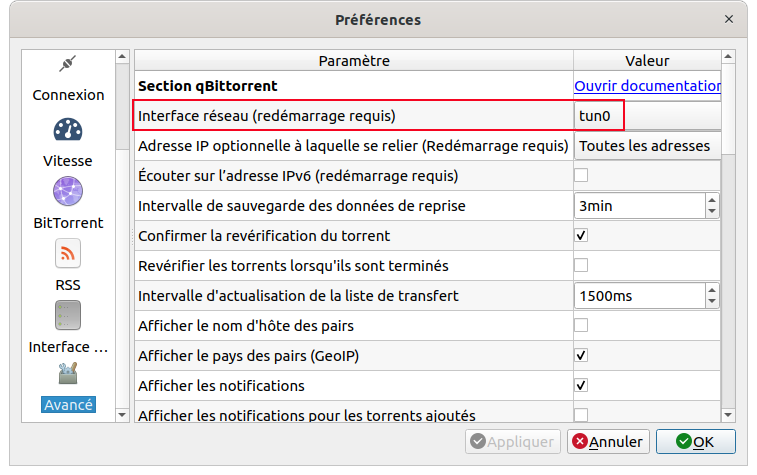Select the RSS feed icon

68,253
